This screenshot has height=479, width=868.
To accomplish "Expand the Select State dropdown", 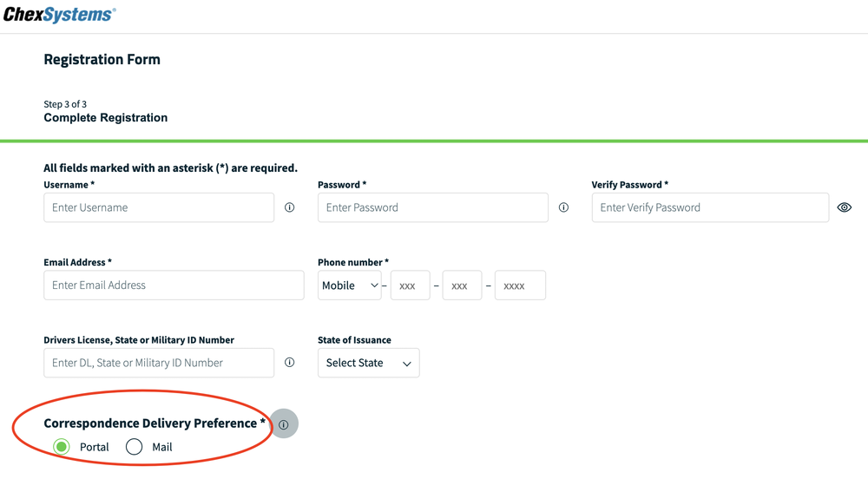I will [x=369, y=363].
